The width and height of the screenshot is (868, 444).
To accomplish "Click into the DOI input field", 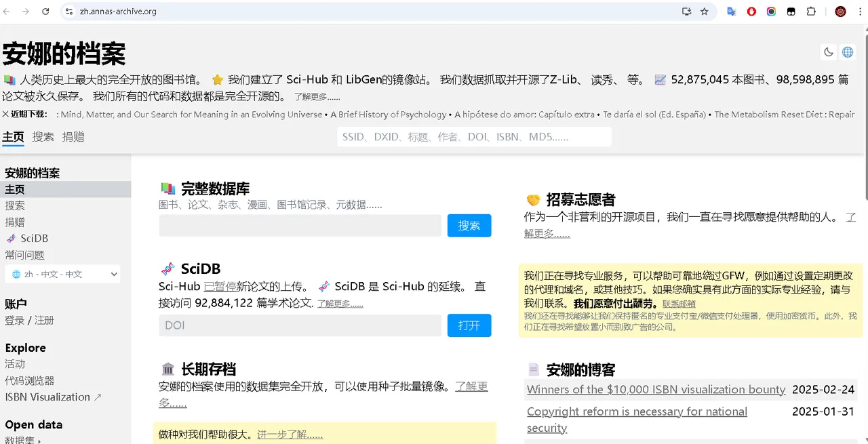I will pos(300,325).
